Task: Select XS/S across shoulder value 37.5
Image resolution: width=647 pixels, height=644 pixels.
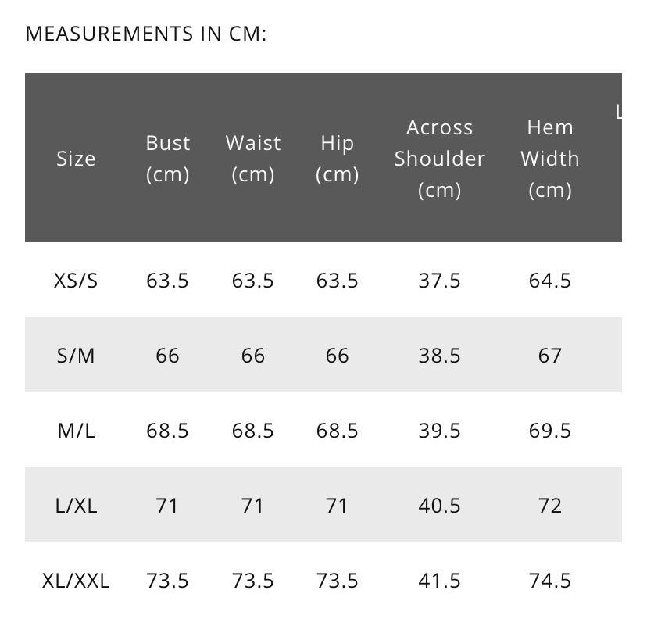Action: 440,281
